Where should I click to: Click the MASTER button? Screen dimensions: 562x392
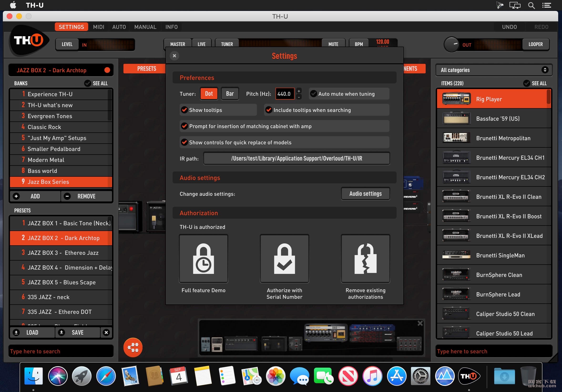click(x=178, y=44)
